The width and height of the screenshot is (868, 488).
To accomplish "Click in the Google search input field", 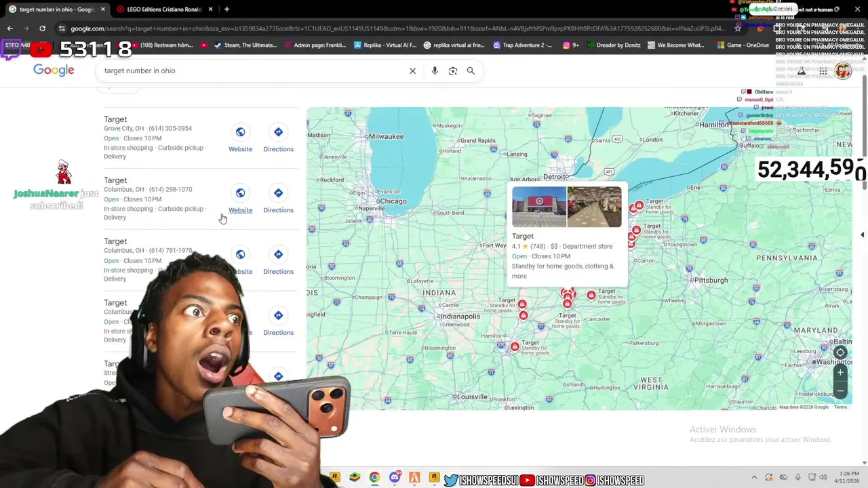I will tap(251, 70).
